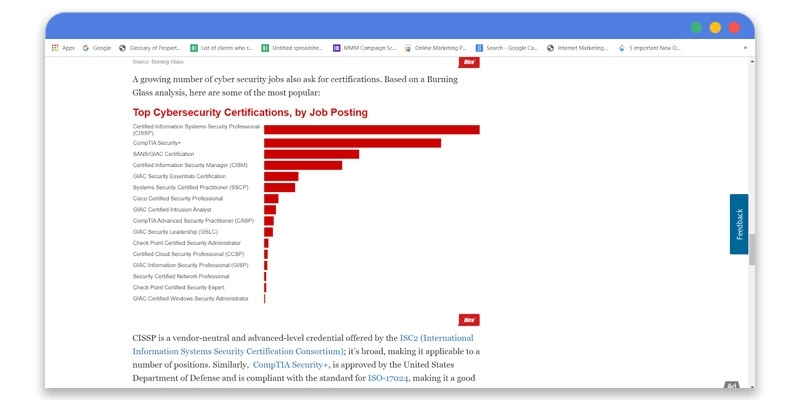Click the CISM chart bar
The image size is (800, 400).
click(x=303, y=165)
